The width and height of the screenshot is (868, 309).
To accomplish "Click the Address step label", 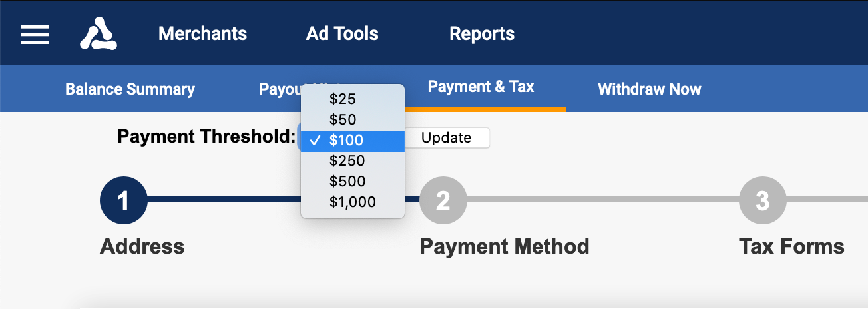I will click(x=142, y=246).
